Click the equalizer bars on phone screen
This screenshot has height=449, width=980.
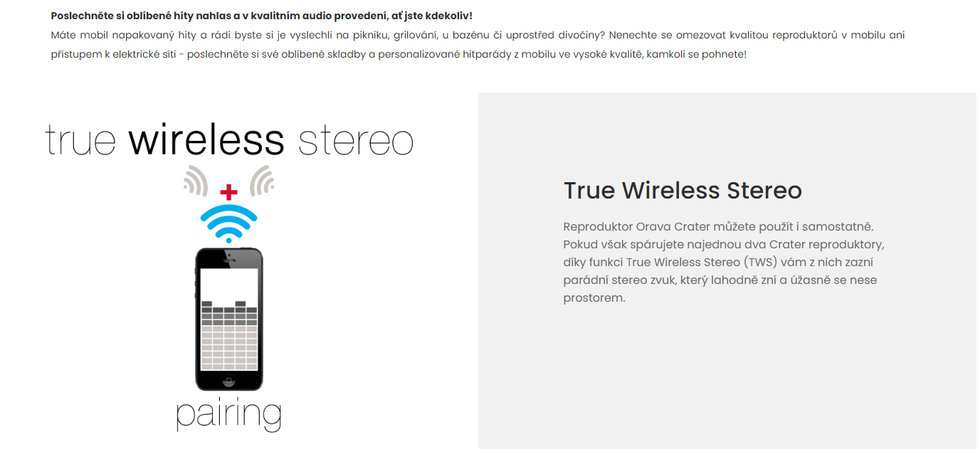[228, 334]
